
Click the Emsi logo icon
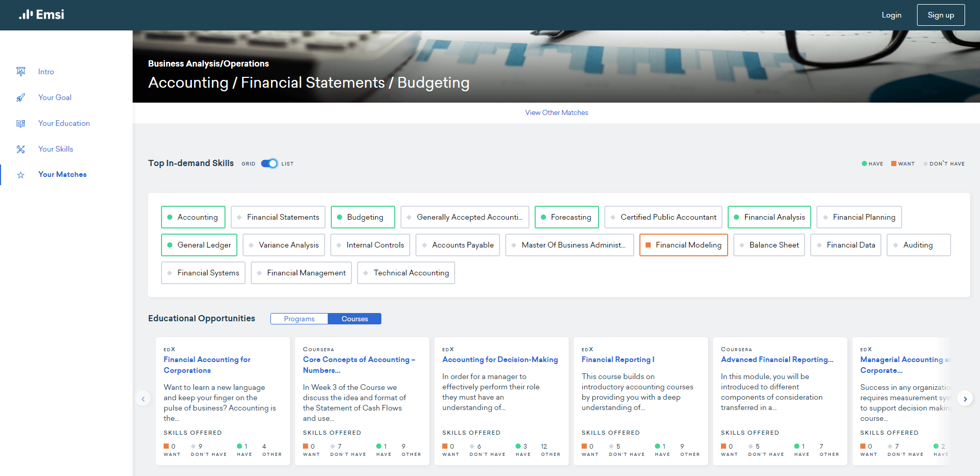(x=26, y=14)
